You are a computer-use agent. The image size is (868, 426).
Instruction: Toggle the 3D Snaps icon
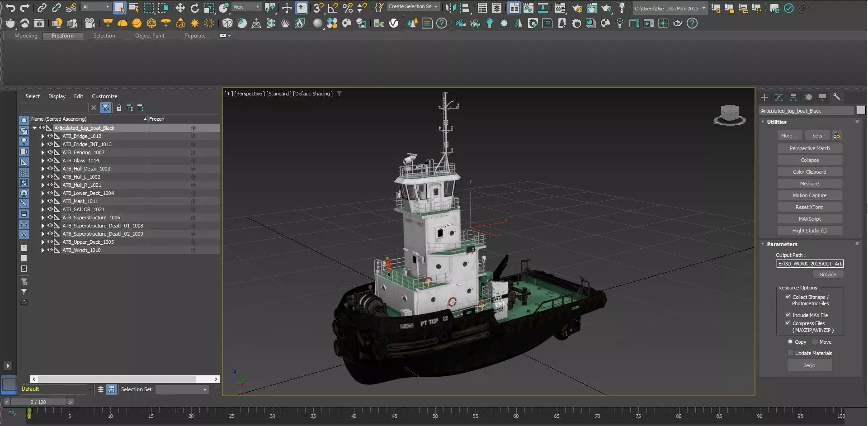coord(318,8)
